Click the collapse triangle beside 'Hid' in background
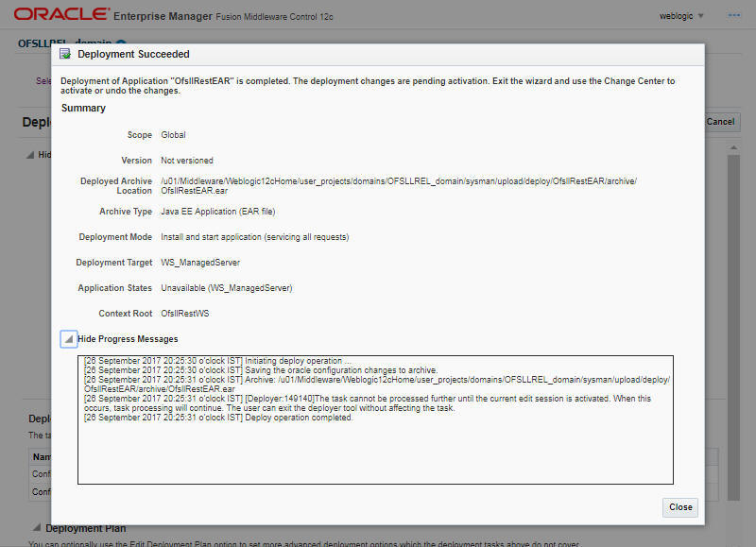Image resolution: width=756 pixels, height=547 pixels. (30, 155)
